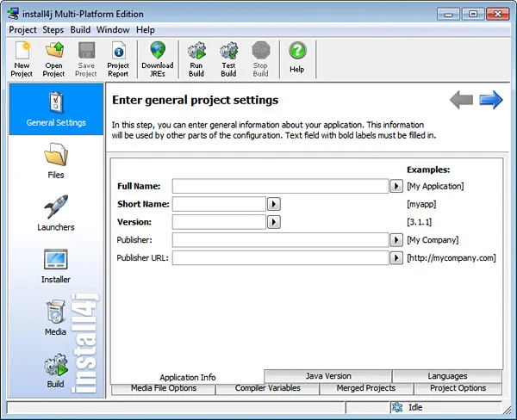Image resolution: width=517 pixels, height=420 pixels.
Task: Expand the arrow beside Publisher URL field
Action: click(x=396, y=257)
